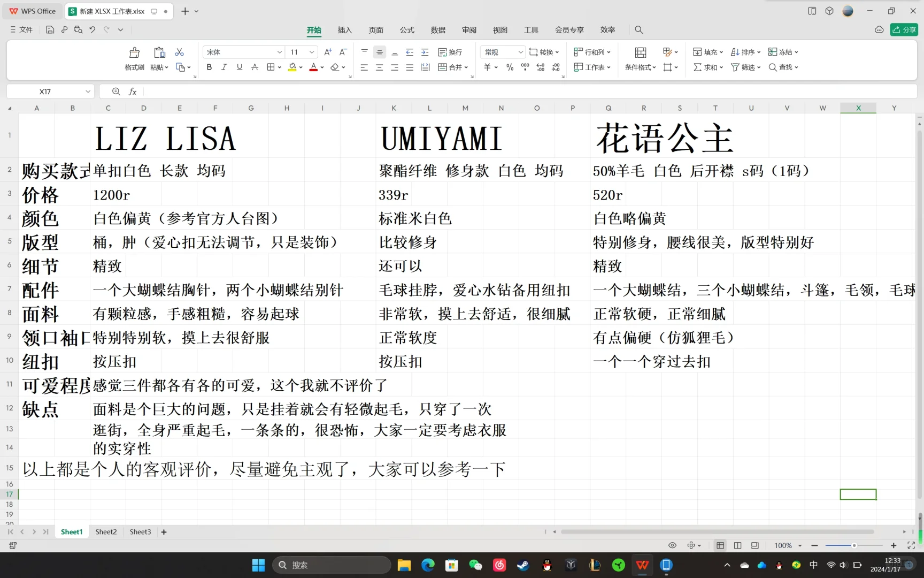Click the Share (分享) button

(x=904, y=30)
